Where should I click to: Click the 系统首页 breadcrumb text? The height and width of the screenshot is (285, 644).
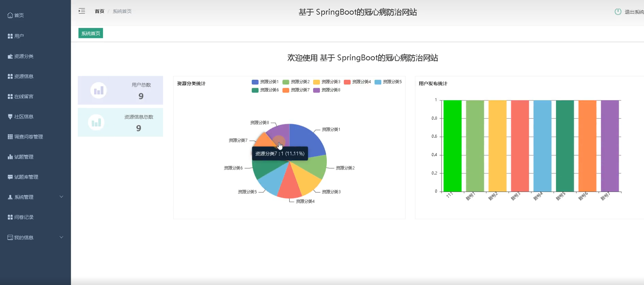click(x=122, y=11)
